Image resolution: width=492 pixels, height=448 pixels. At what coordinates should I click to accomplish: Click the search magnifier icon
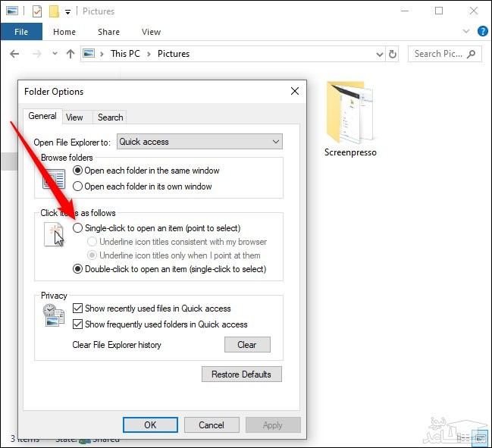(472, 54)
